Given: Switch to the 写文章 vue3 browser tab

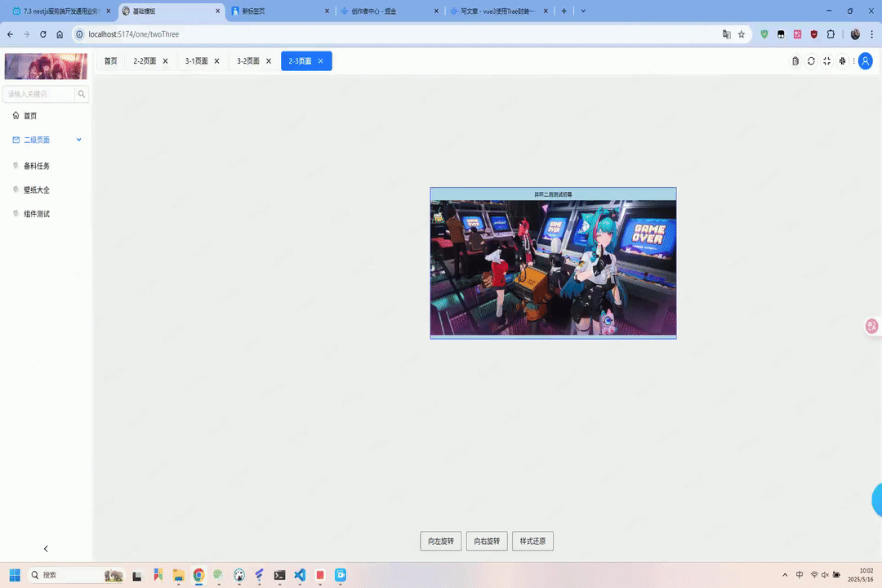Looking at the screenshot, I should pyautogui.click(x=498, y=11).
